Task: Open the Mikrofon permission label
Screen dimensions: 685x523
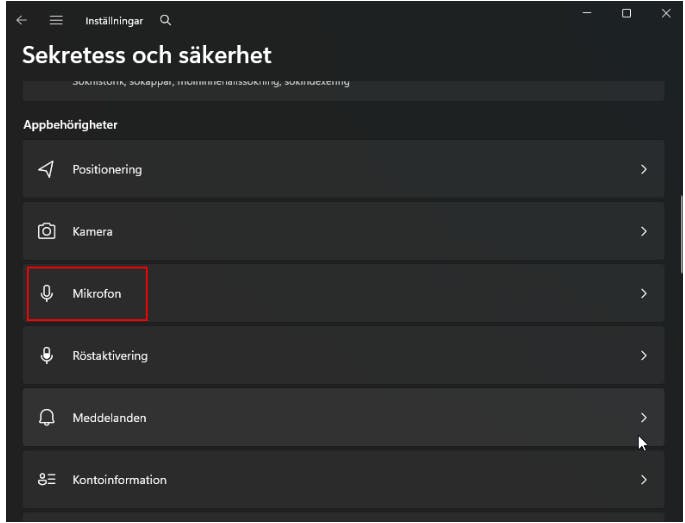Action: (97, 294)
